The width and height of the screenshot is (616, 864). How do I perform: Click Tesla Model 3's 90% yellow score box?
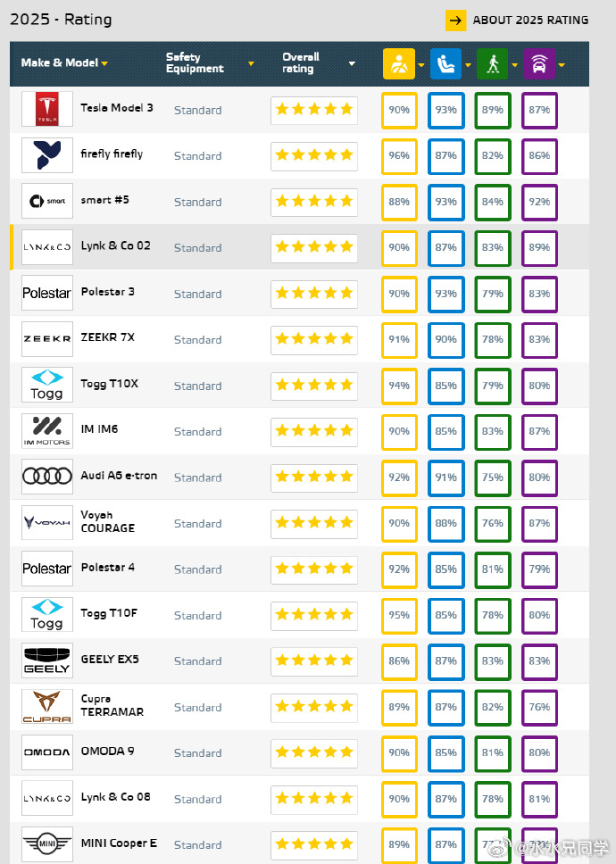click(x=399, y=110)
